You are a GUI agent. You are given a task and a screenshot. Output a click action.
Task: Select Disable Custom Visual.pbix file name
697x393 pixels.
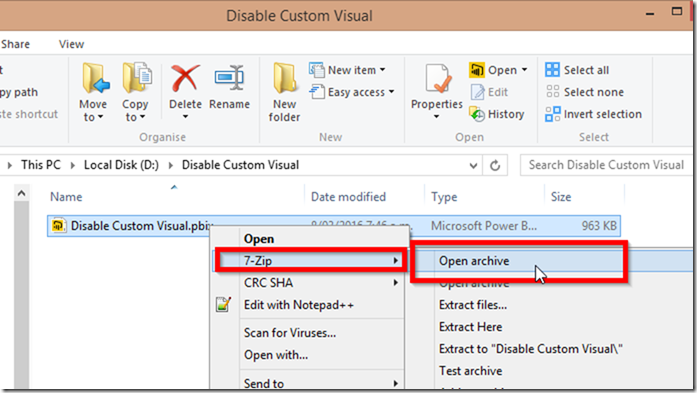[x=141, y=226]
